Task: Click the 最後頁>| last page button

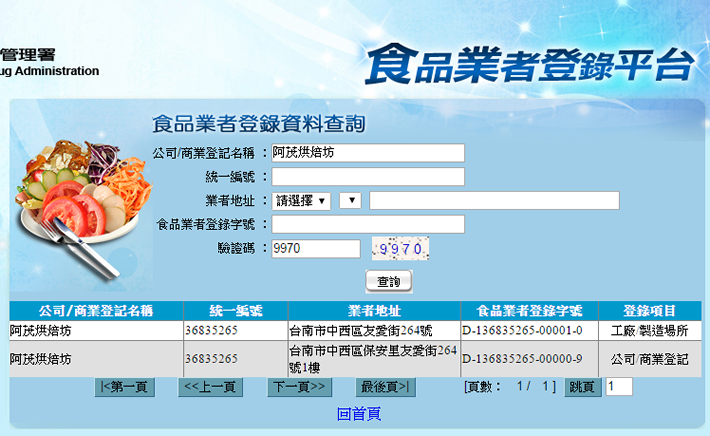Action: pyautogui.click(x=385, y=387)
